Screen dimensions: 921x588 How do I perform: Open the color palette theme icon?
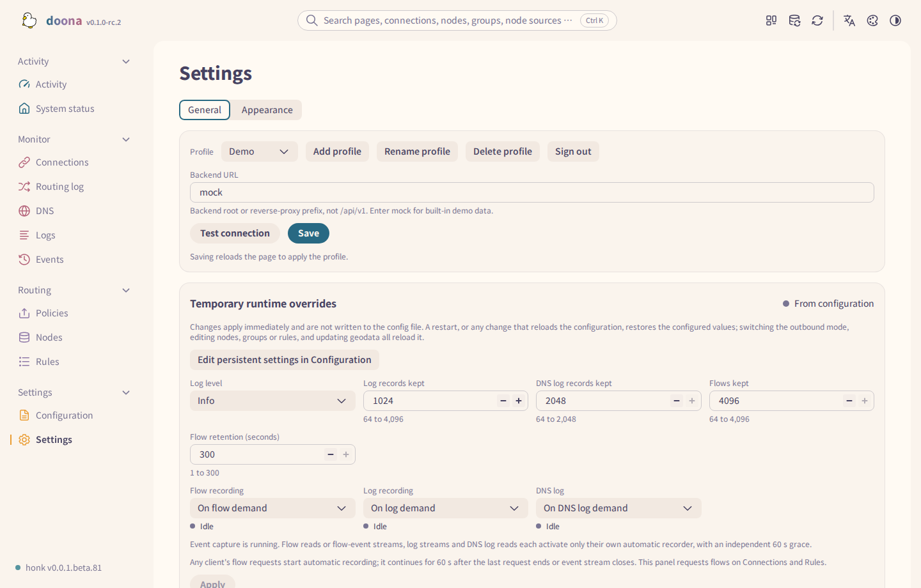click(x=872, y=20)
